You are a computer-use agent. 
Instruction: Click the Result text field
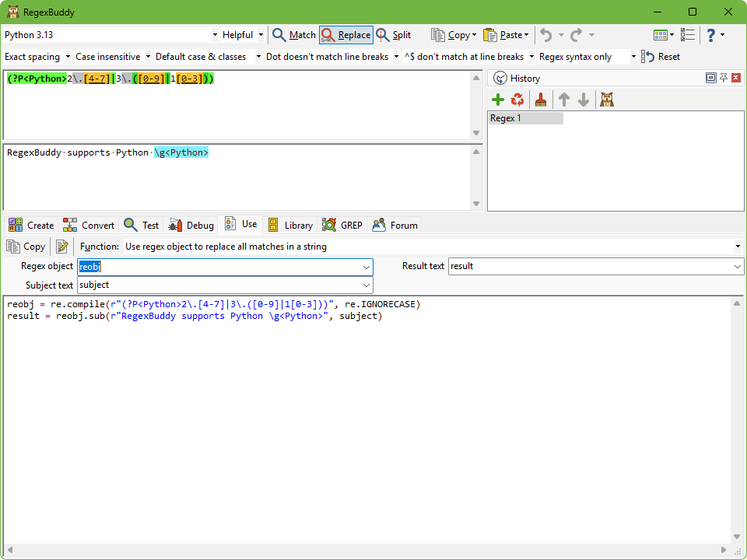pos(590,266)
